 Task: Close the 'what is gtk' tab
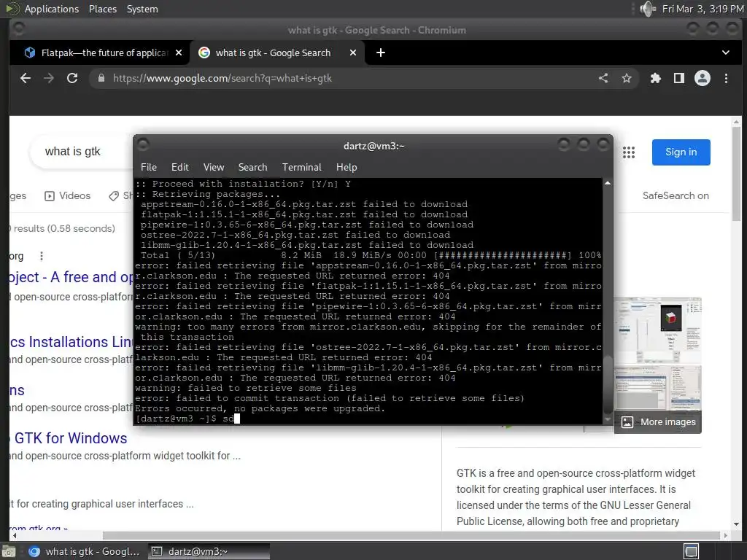pos(353,52)
